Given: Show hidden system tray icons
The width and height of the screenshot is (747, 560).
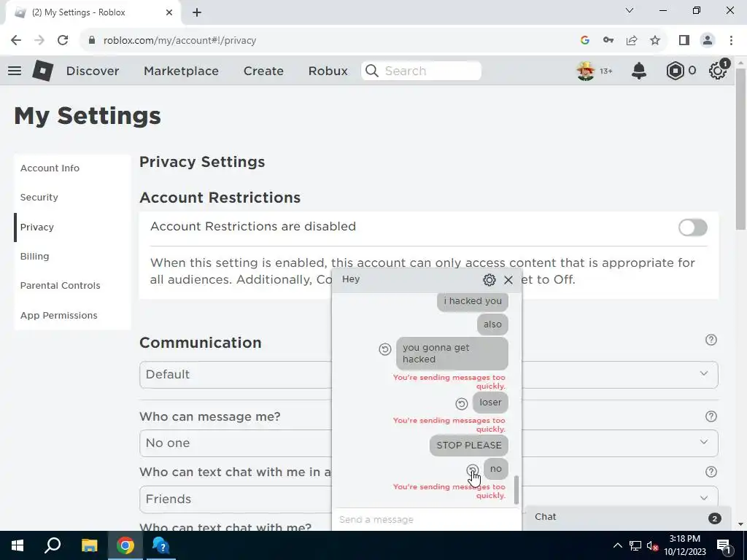Looking at the screenshot, I should [x=617, y=545].
